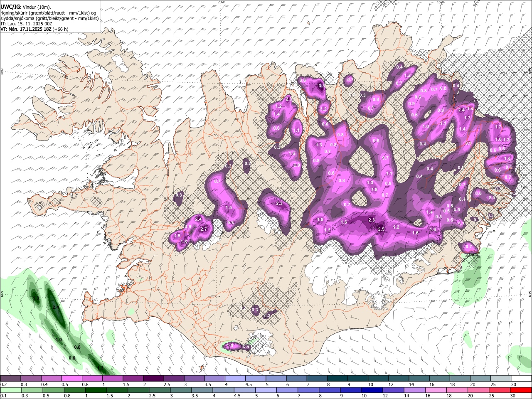Screen dimensions: 532x399
Task: Click the "15W" longitude label
Action: point(440,2)
